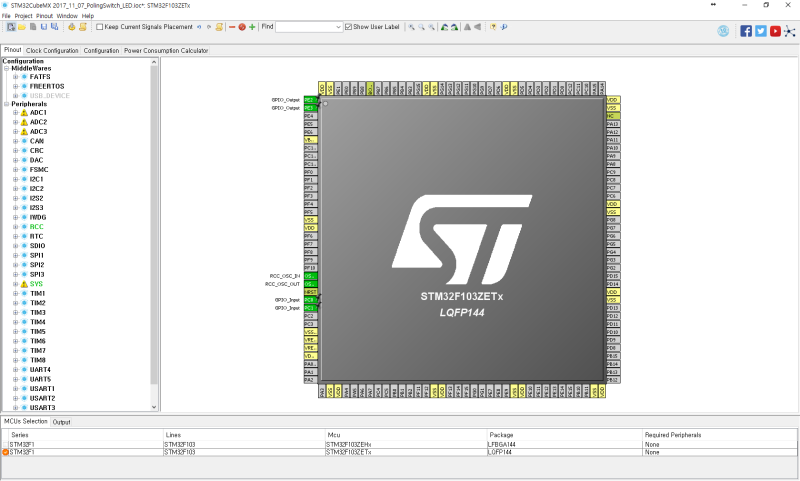Click the YouTube icon
Image resolution: width=800 pixels, height=481 pixels.
tap(776, 31)
